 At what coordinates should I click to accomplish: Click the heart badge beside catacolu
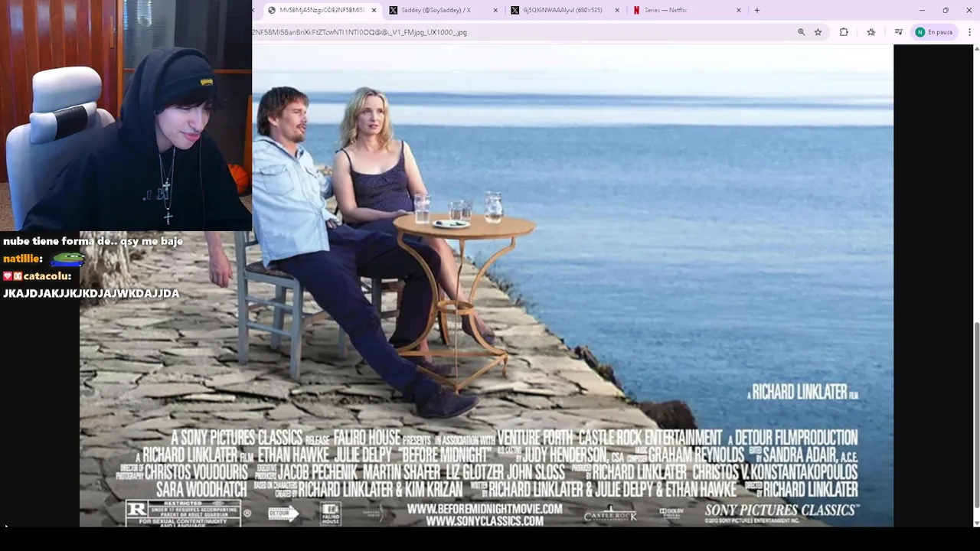[7, 276]
